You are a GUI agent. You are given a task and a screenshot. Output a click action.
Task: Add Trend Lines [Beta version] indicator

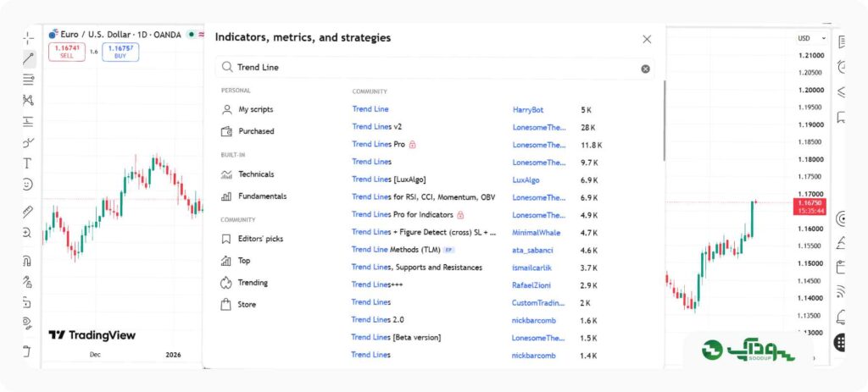pos(396,337)
